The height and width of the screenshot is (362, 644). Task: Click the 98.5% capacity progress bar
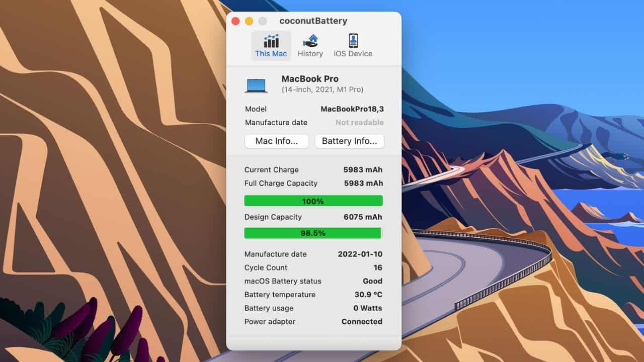click(x=313, y=233)
